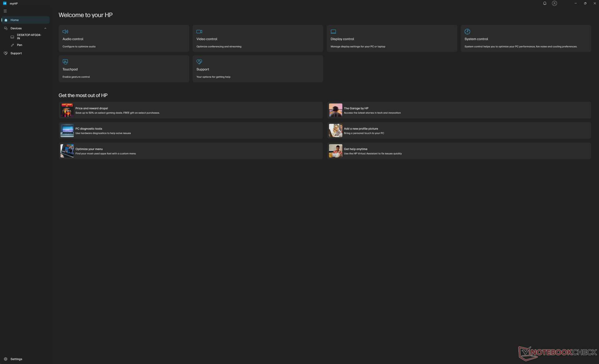Click the Video control camera icon

click(x=199, y=31)
